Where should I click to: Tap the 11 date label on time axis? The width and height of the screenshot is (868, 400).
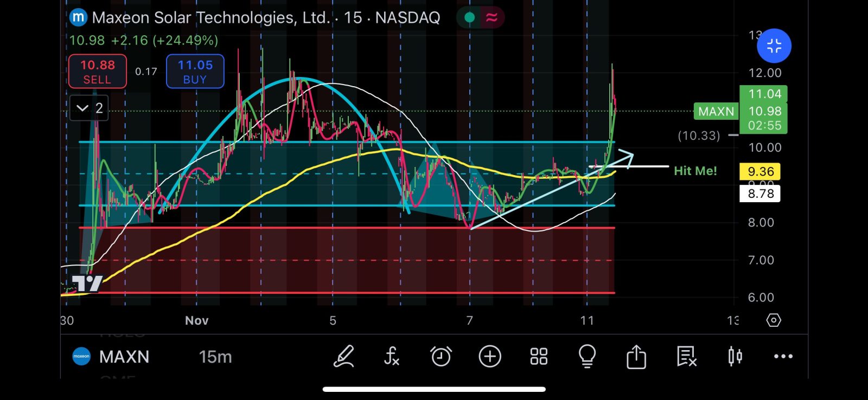(587, 321)
